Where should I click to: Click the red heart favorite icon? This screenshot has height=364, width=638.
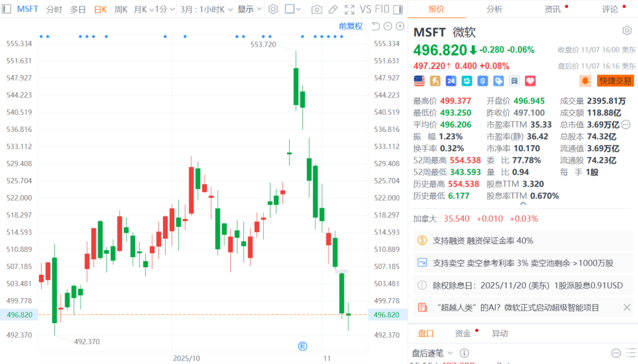coord(530,81)
